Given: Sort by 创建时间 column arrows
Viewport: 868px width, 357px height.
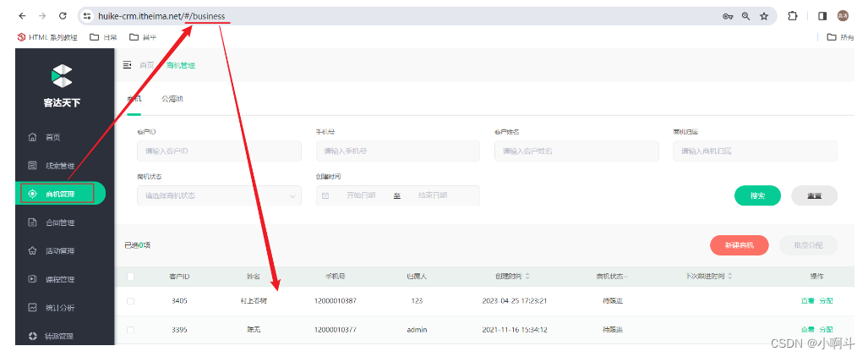Looking at the screenshot, I should (527, 276).
